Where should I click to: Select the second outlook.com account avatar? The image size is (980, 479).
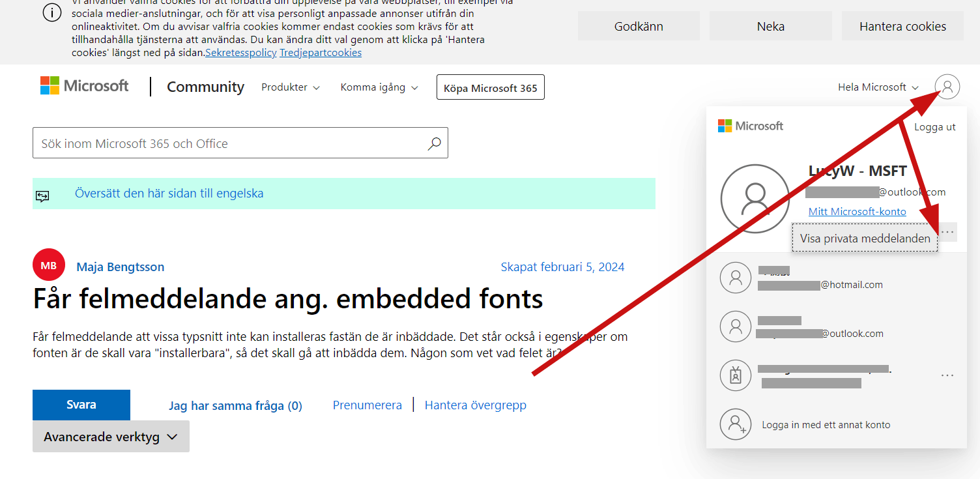coord(736,327)
